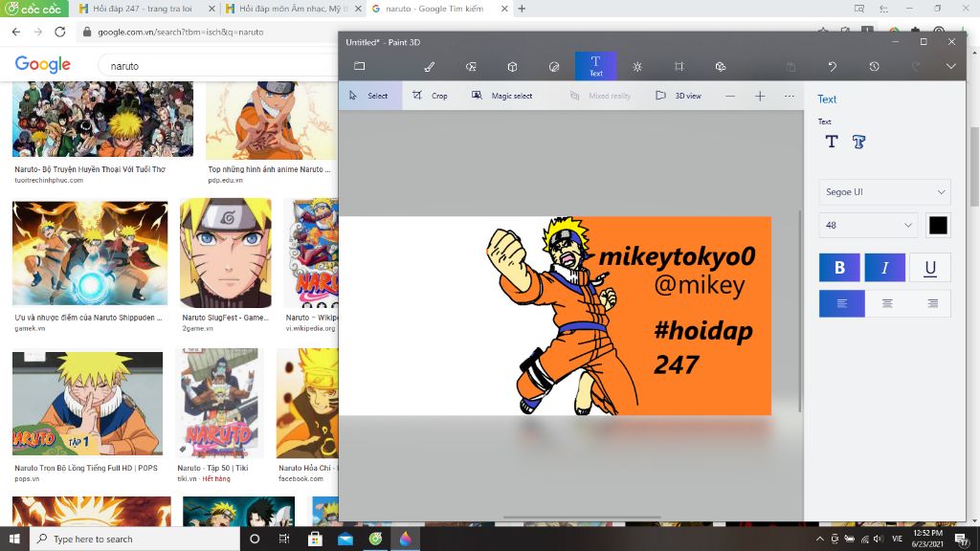This screenshot has width=980, height=551.
Task: Toggle Italic text formatting
Action: point(885,268)
